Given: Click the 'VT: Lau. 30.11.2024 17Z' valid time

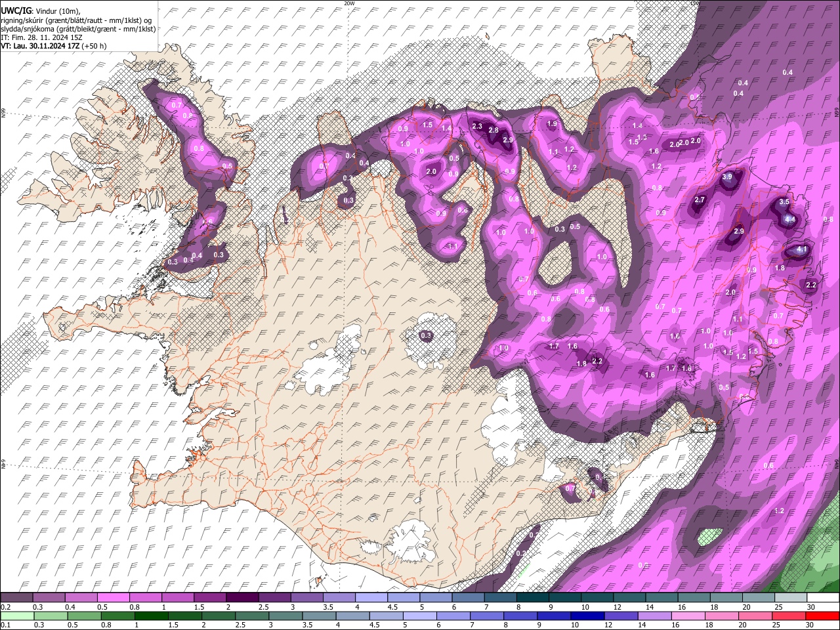Looking at the screenshot, I should 41,46.
